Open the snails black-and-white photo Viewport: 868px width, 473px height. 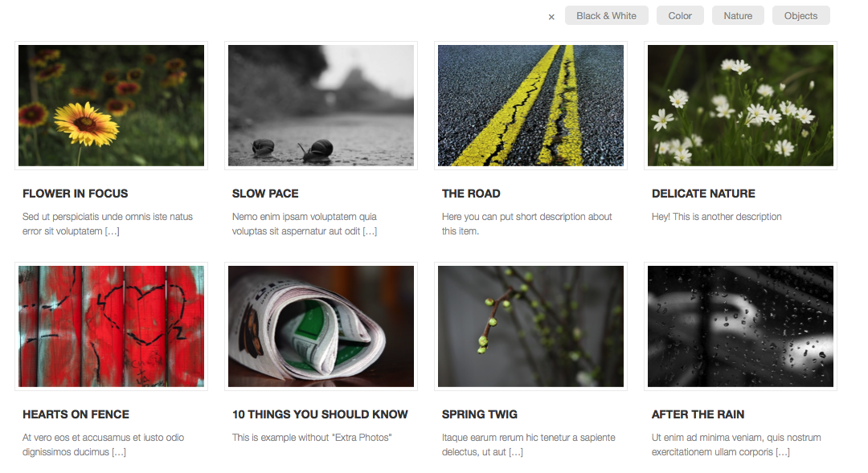pos(321,106)
